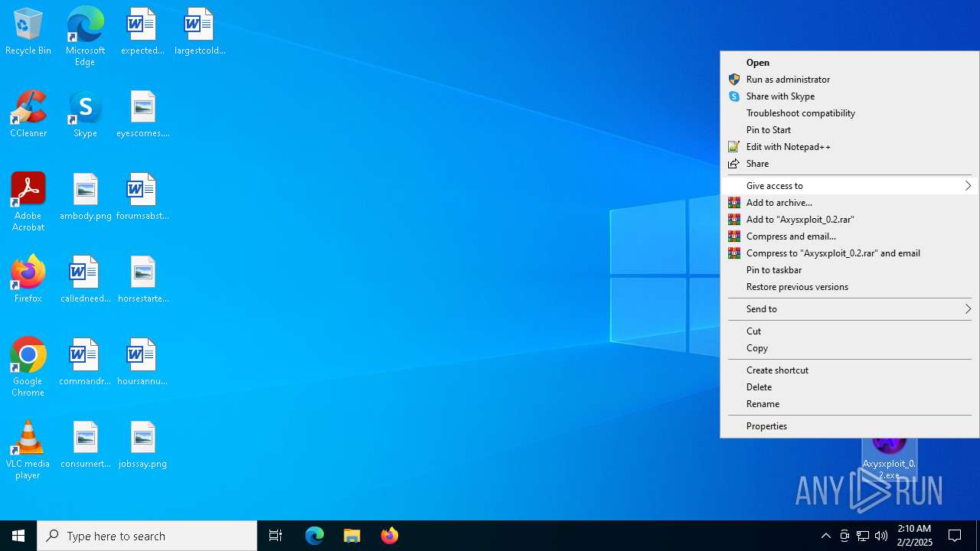Screen dimensions: 980x551
Task: Select the Google Chrome desktop shortcut
Action: (28, 367)
